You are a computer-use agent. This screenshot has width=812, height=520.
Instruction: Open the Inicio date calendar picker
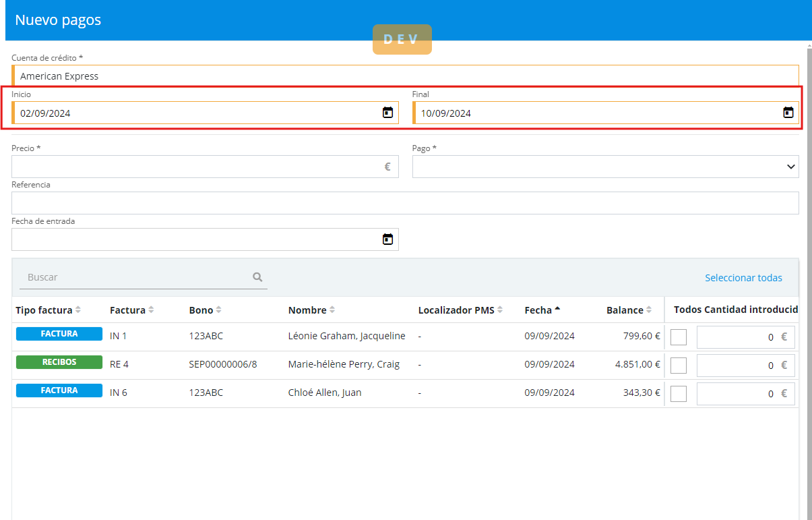click(x=387, y=113)
